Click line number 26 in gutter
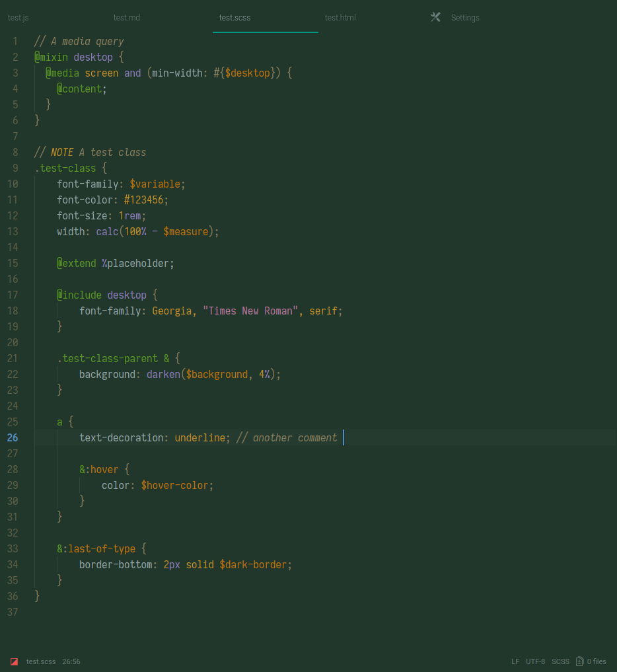Viewport: 617px width, 672px height. coord(13,438)
